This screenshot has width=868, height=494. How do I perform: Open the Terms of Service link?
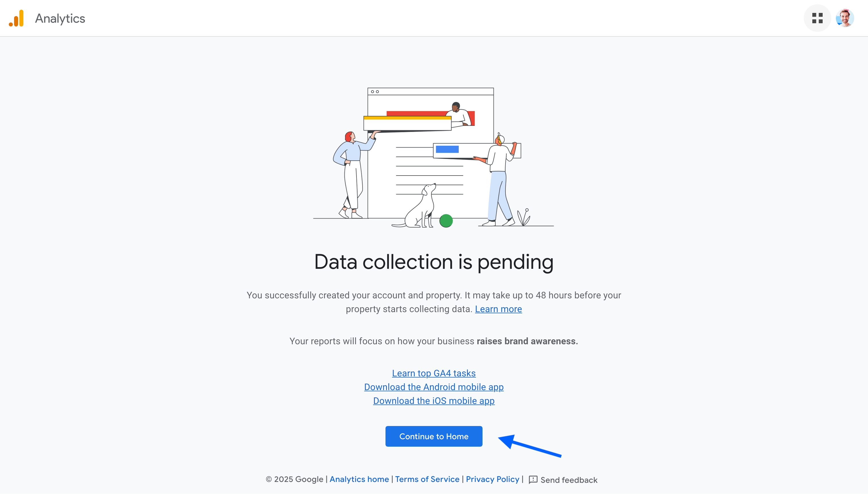[x=427, y=479]
